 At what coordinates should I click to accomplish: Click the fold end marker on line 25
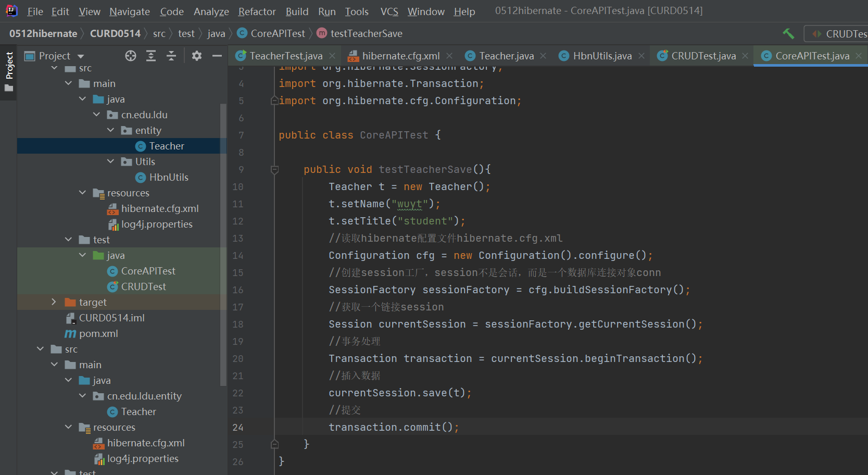coord(274,444)
